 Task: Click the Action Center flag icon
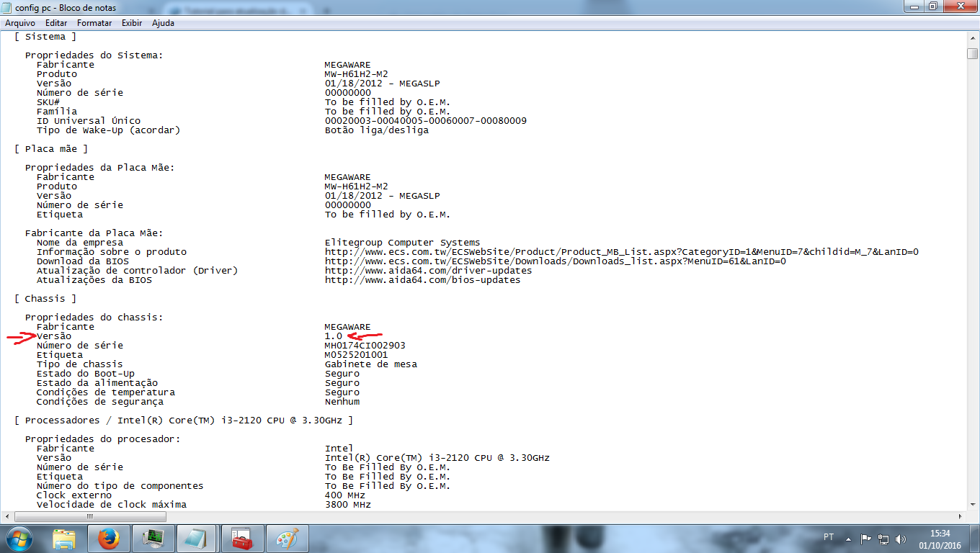866,539
